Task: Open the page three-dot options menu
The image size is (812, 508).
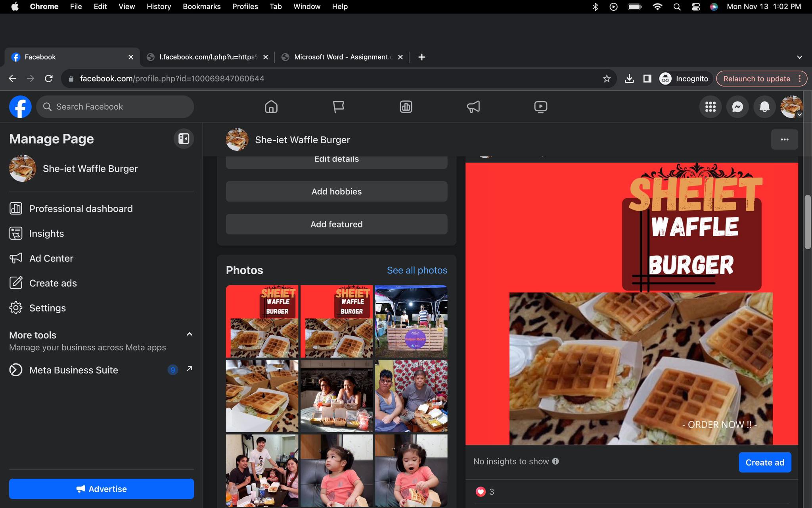Action: pyautogui.click(x=784, y=140)
